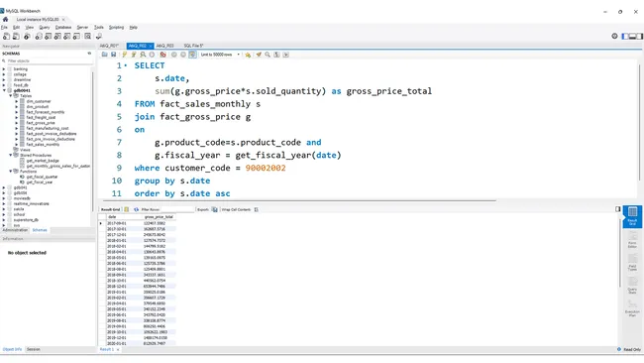644x363 pixels.
Task: Click Reconnect to DBMS toolbar icon
Action: [98, 36]
